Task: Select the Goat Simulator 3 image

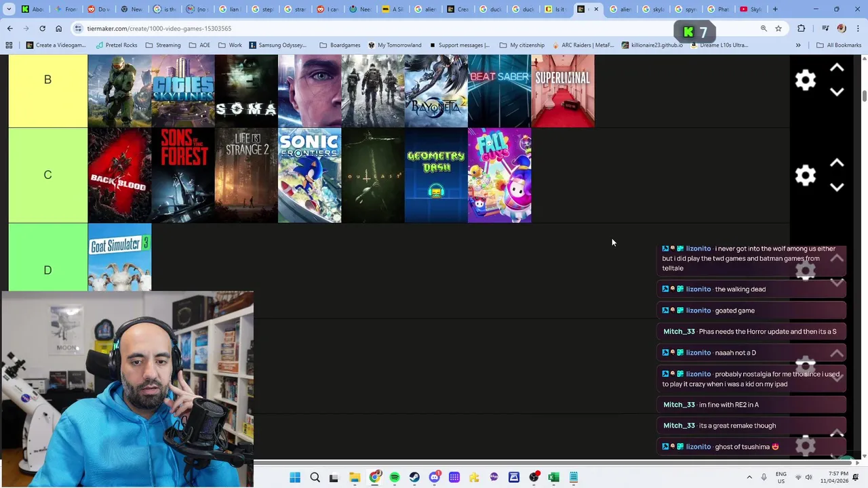Action: tap(119, 258)
